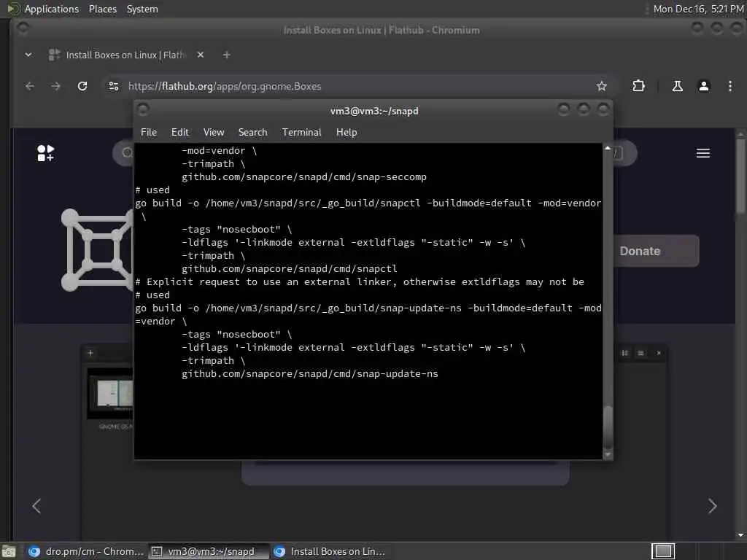Open the Places menu
This screenshot has width=747, height=560.
click(x=102, y=9)
